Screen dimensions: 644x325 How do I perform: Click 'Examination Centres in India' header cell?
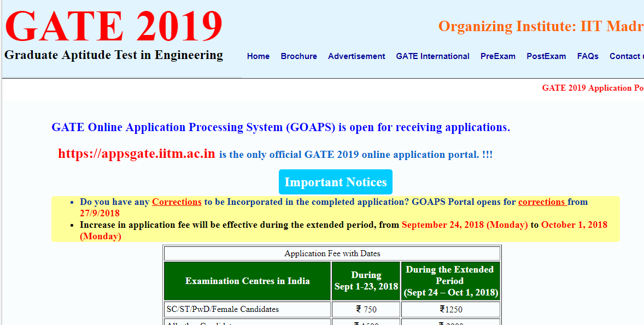click(247, 281)
